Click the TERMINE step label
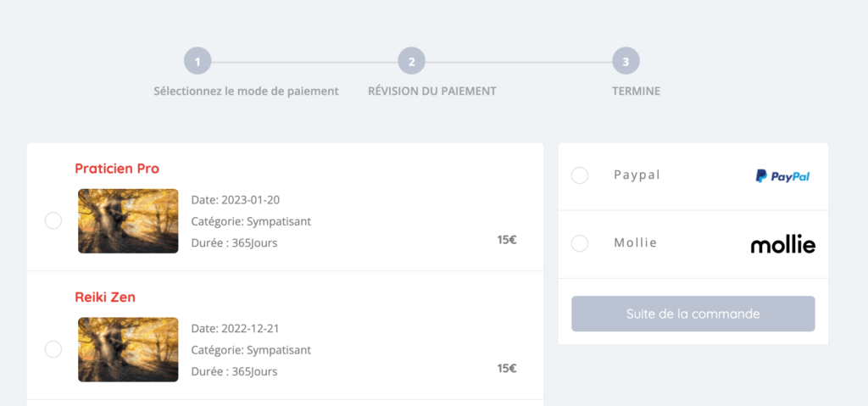The height and width of the screenshot is (406, 868). 636,91
